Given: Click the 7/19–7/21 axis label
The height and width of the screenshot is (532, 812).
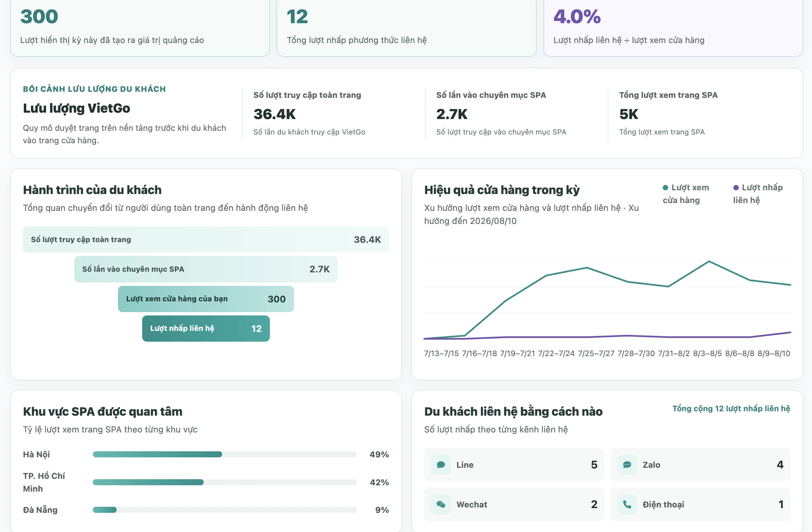Looking at the screenshot, I should point(518,353).
